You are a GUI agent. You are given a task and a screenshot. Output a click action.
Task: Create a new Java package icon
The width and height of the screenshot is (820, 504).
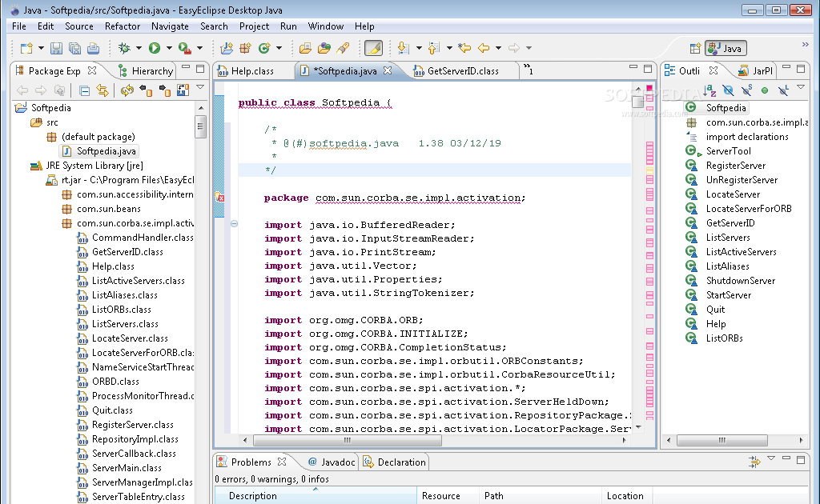(245, 48)
